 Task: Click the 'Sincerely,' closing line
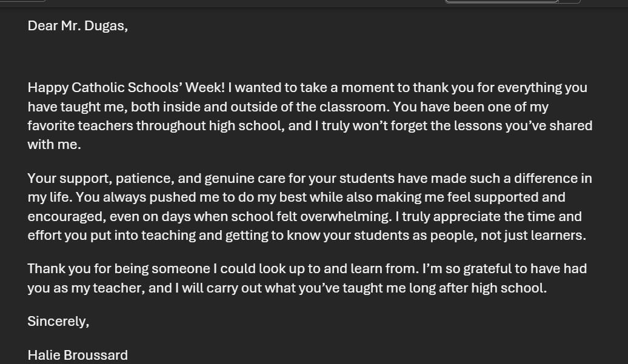tap(58, 322)
